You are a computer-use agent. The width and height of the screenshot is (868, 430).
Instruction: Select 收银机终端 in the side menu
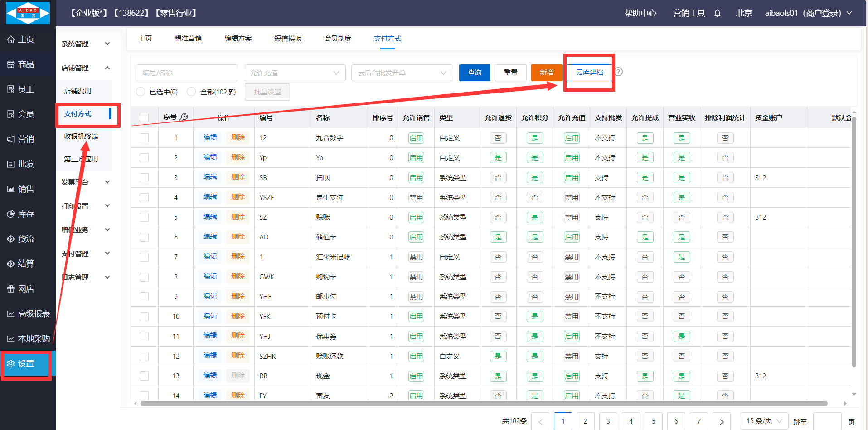(81, 137)
